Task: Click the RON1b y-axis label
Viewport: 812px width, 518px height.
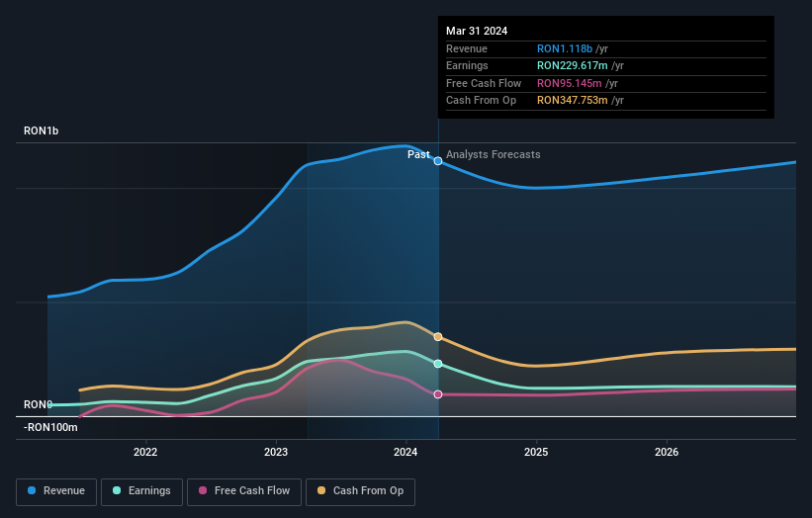Action: coord(41,130)
